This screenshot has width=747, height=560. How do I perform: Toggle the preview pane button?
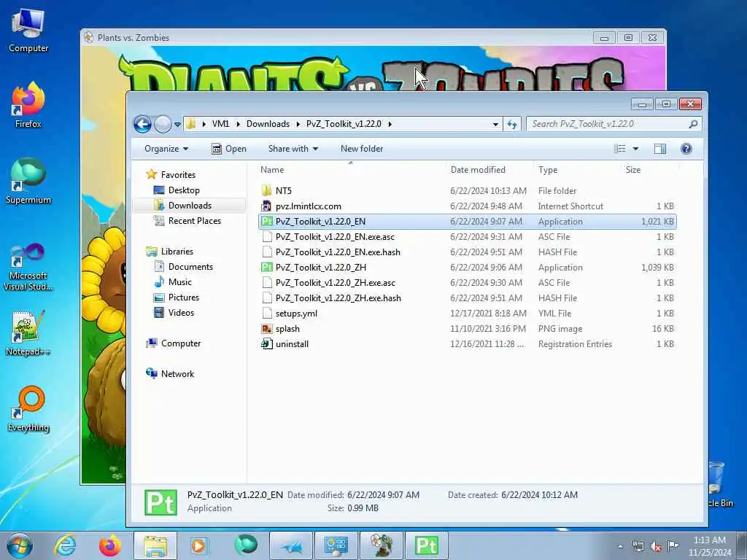pos(659,149)
